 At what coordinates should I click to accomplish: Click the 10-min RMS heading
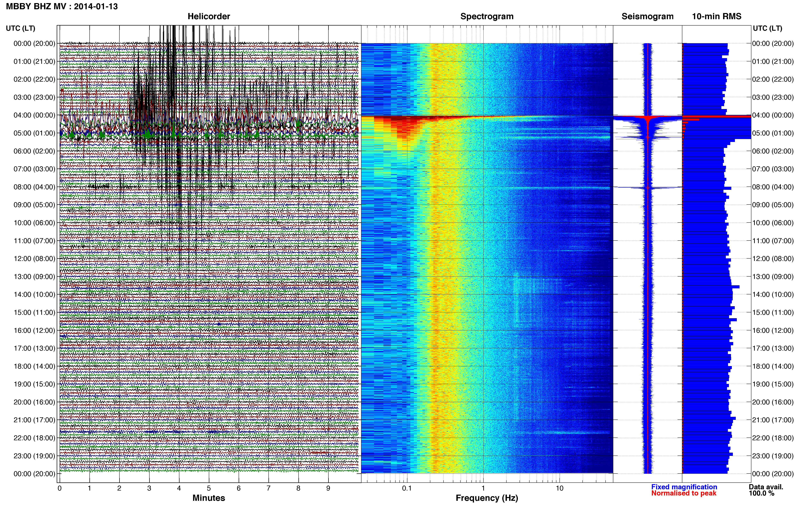(x=717, y=16)
